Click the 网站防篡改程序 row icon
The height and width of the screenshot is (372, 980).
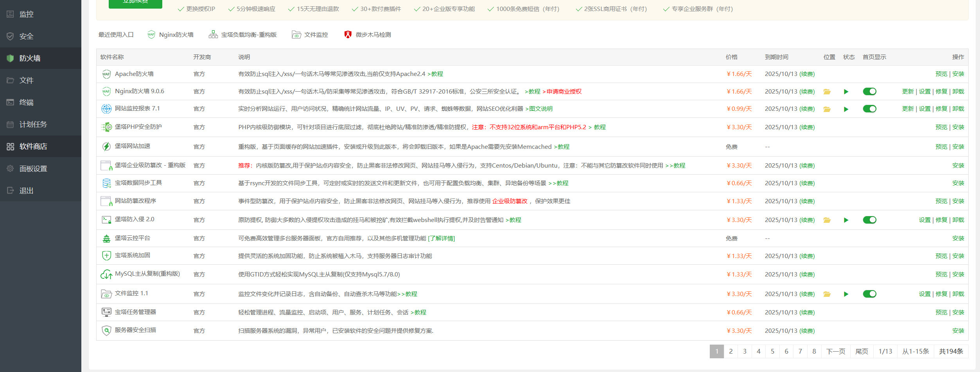(106, 201)
